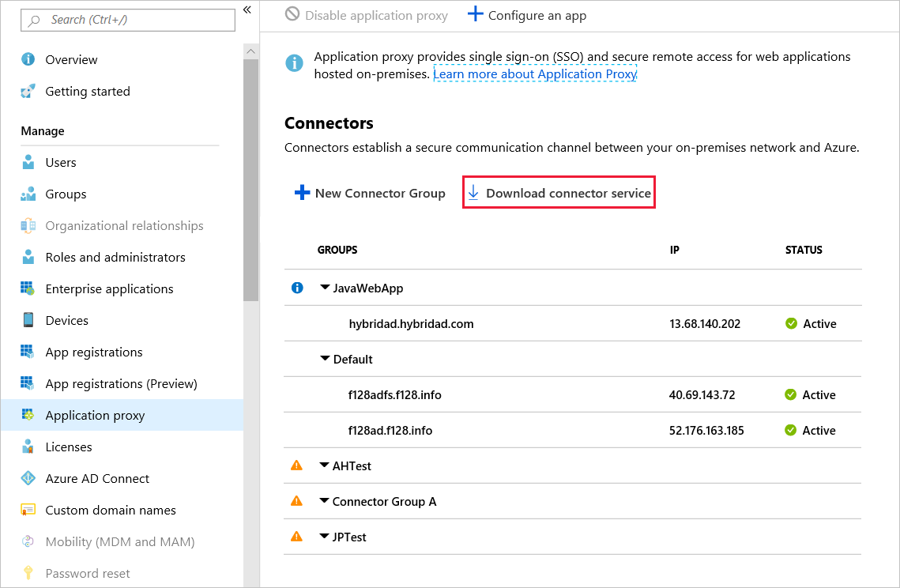Open Learn more about Application Proxy link

tap(535, 74)
